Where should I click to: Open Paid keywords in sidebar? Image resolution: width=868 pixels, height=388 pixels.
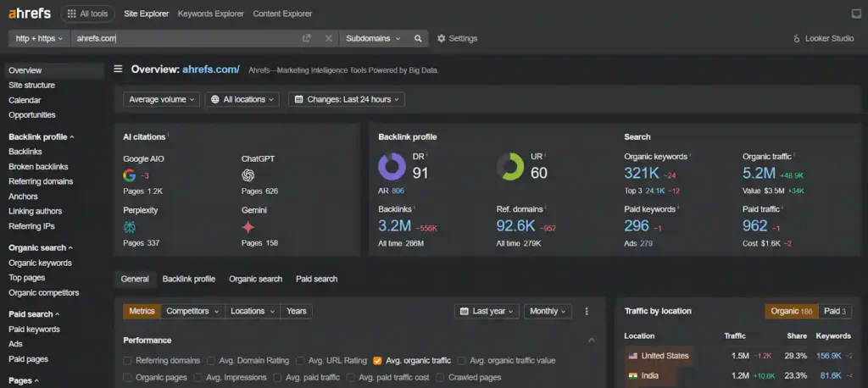click(34, 330)
